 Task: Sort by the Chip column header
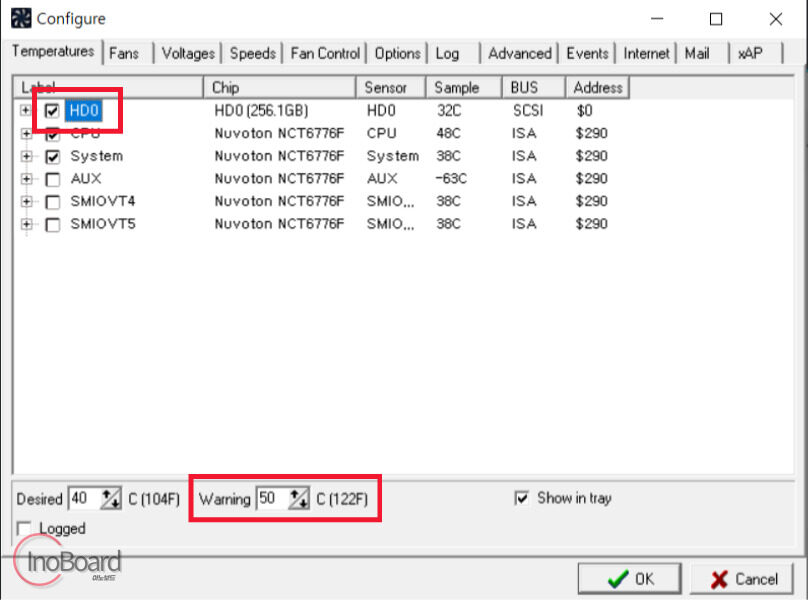279,87
